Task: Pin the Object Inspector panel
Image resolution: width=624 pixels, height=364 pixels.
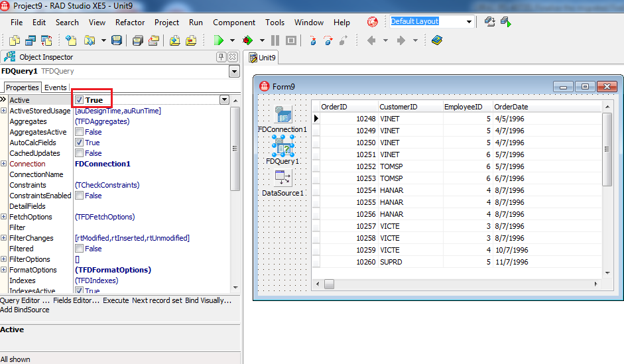Action: [x=221, y=57]
